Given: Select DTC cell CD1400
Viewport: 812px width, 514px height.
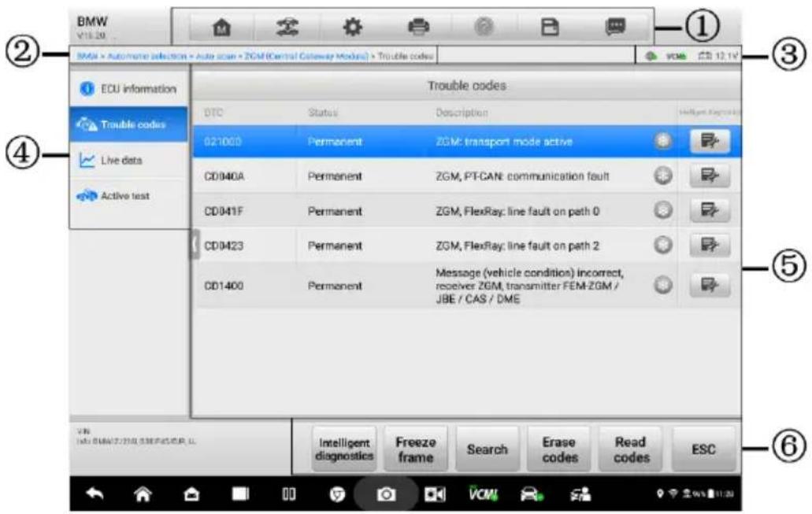Looking at the screenshot, I should pos(224,286).
